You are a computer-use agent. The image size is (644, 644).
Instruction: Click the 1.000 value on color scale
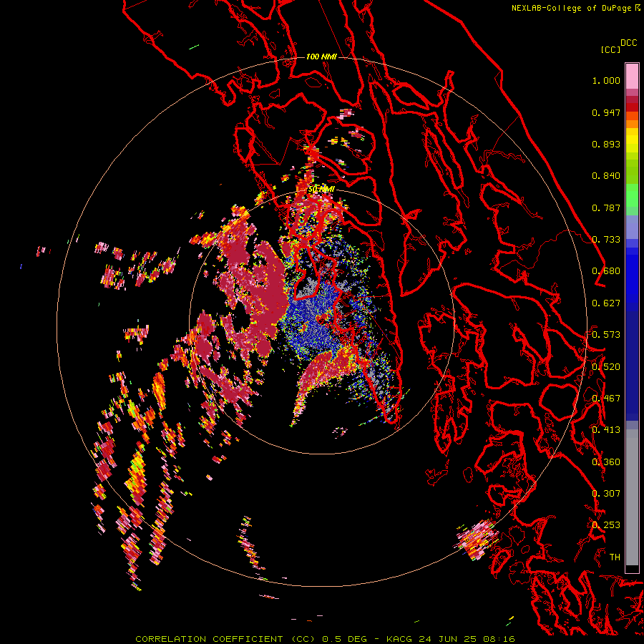tap(606, 80)
